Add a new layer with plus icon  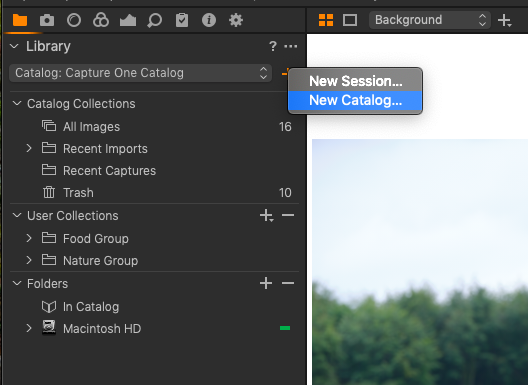tap(504, 20)
